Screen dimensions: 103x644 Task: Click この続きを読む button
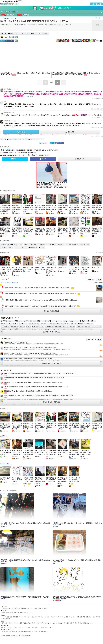(x=69, y=132)
